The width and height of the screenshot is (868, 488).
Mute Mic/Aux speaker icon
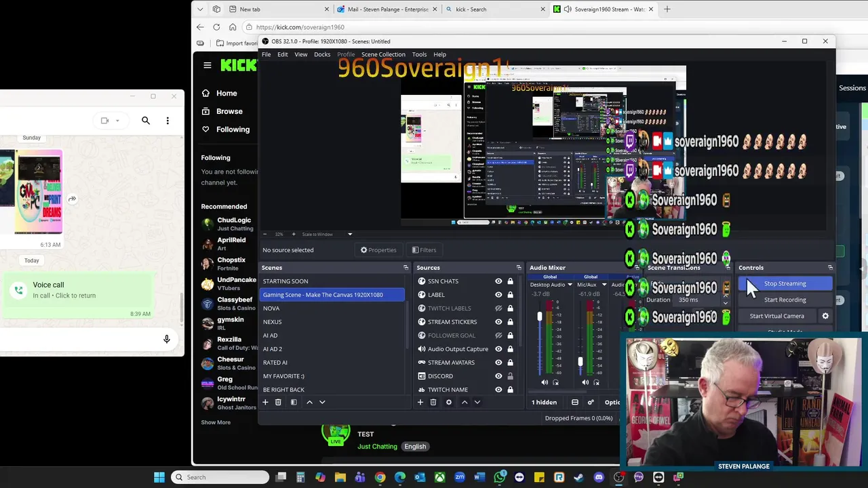click(x=585, y=382)
